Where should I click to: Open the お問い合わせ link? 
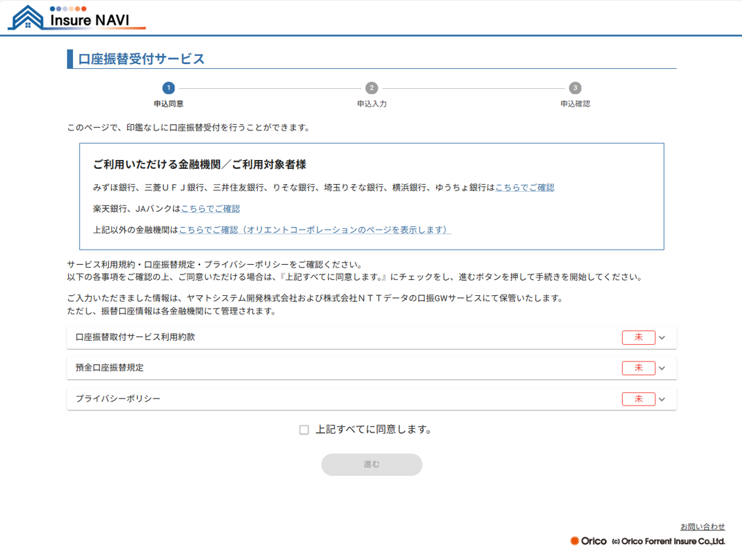(703, 527)
